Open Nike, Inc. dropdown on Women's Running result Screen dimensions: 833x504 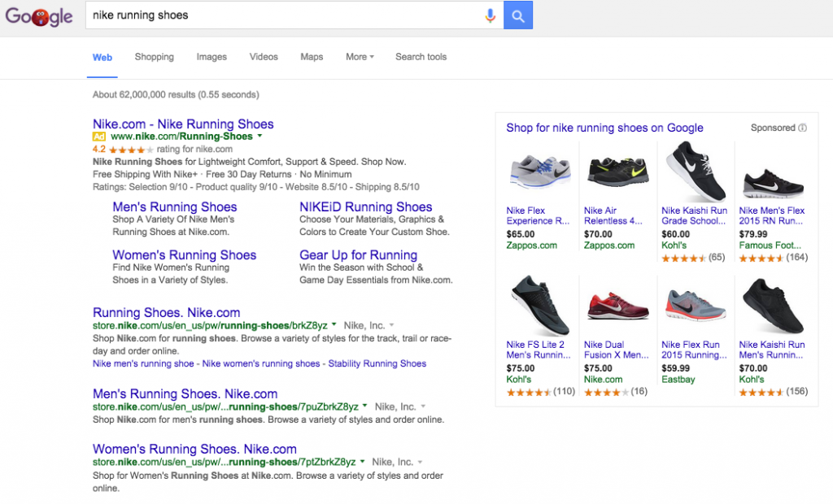[421, 462]
